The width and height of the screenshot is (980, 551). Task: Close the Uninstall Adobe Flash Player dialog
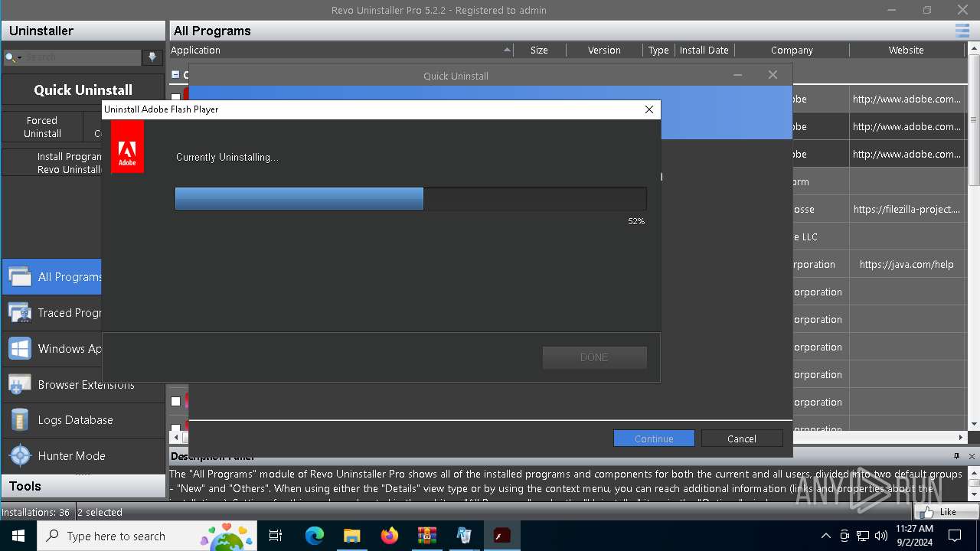pos(649,109)
